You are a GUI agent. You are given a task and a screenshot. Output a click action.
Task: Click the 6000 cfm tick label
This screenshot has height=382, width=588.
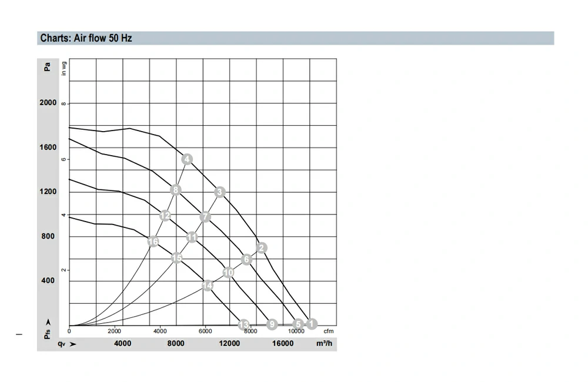pos(205,331)
